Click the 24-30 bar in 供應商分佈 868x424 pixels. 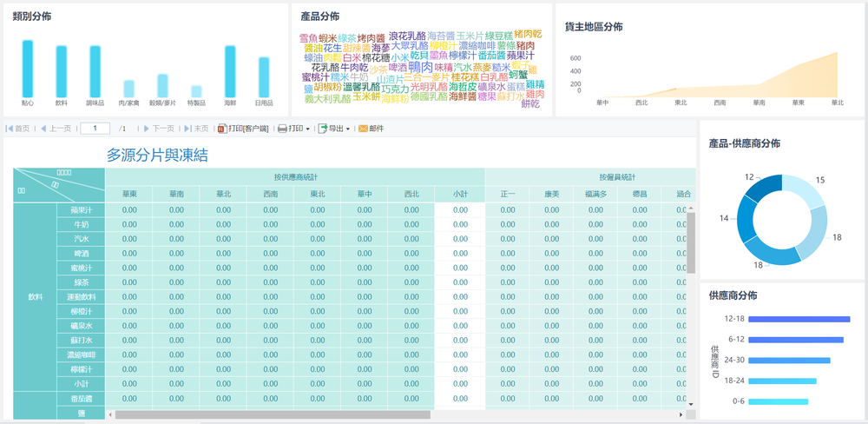[789, 361]
